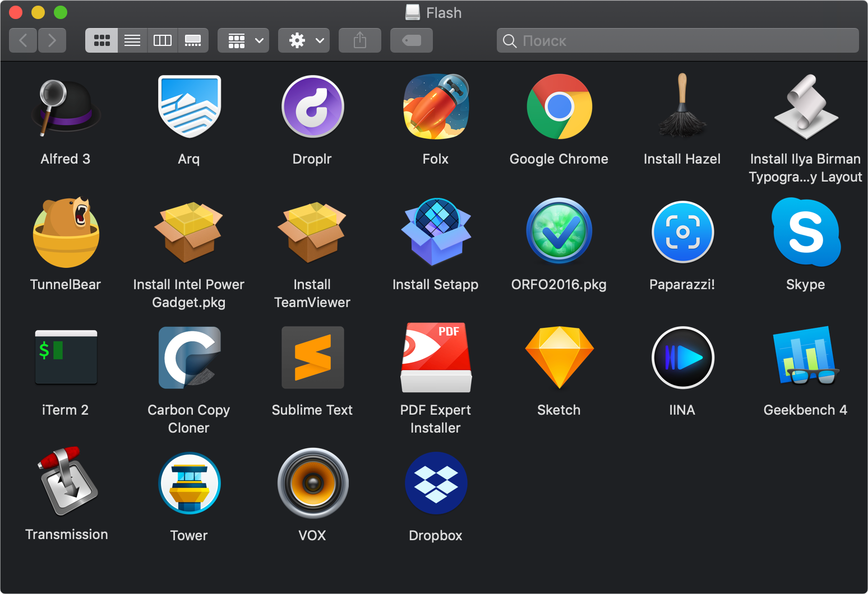
Task: Select the ORFO2016.pkg checkmark icon
Action: [x=559, y=231]
